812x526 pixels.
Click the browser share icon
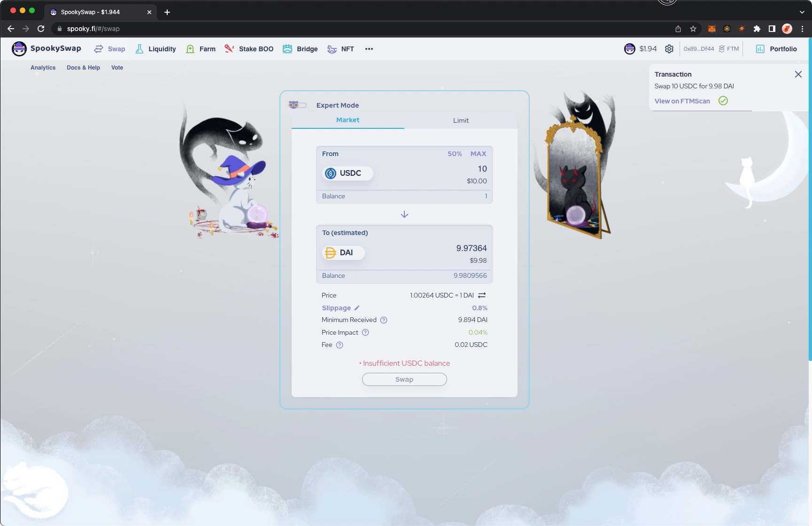pyautogui.click(x=678, y=29)
